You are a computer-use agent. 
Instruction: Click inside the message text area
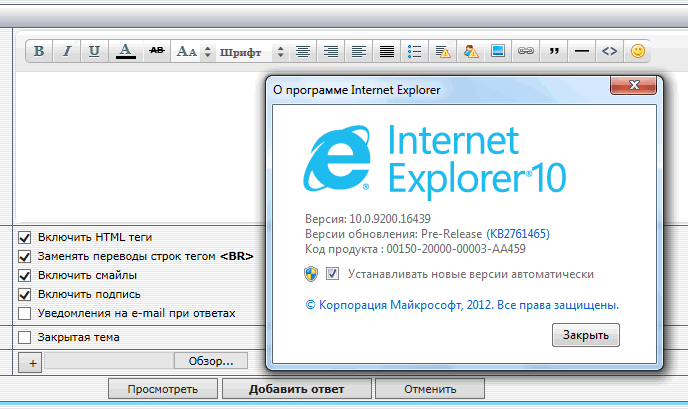pos(140,147)
